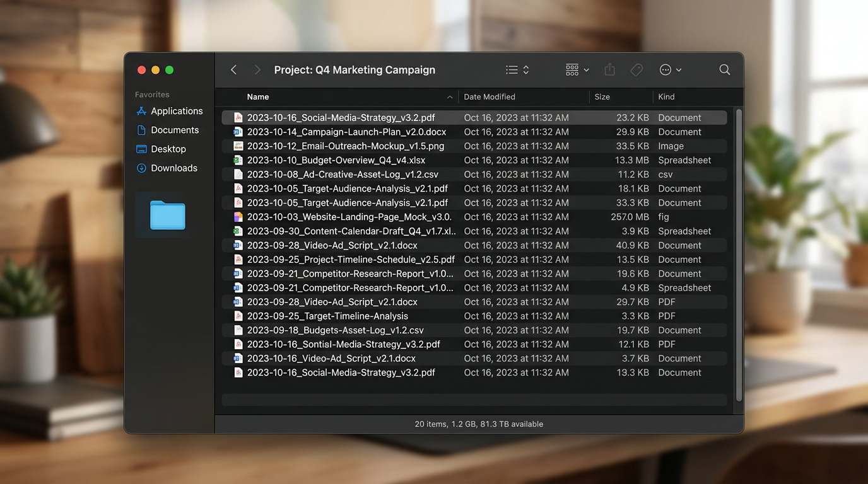This screenshot has width=868, height=484.
Task: Click the back navigation arrow
Action: tap(233, 69)
